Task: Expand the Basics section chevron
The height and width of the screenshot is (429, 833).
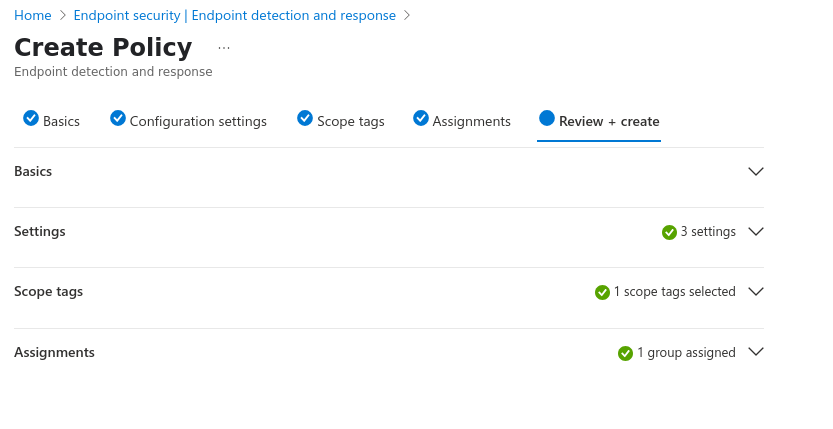Action: point(756,171)
